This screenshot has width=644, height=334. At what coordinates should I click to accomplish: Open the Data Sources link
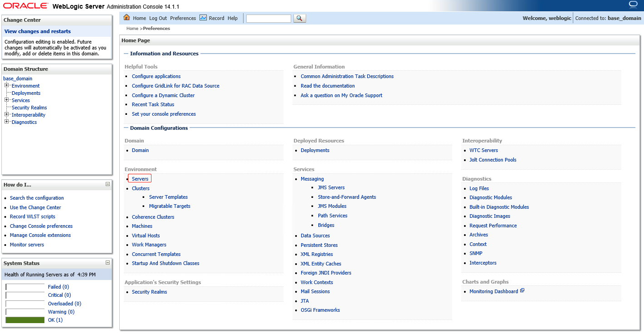click(x=315, y=236)
